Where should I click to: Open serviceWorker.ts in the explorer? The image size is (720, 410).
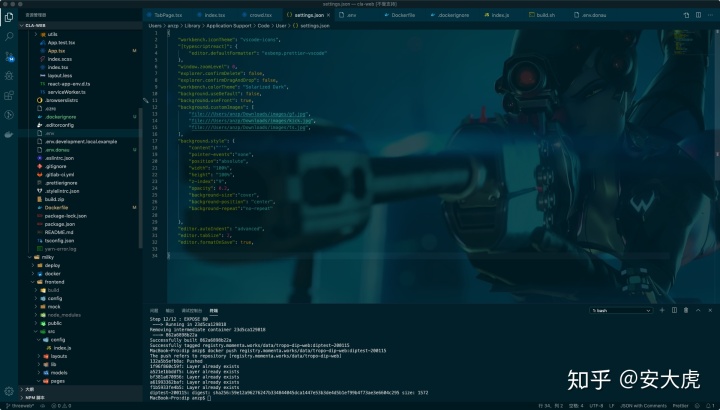click(x=66, y=92)
